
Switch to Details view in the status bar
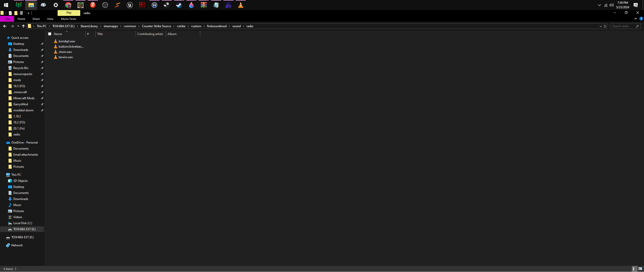[x=634, y=269]
